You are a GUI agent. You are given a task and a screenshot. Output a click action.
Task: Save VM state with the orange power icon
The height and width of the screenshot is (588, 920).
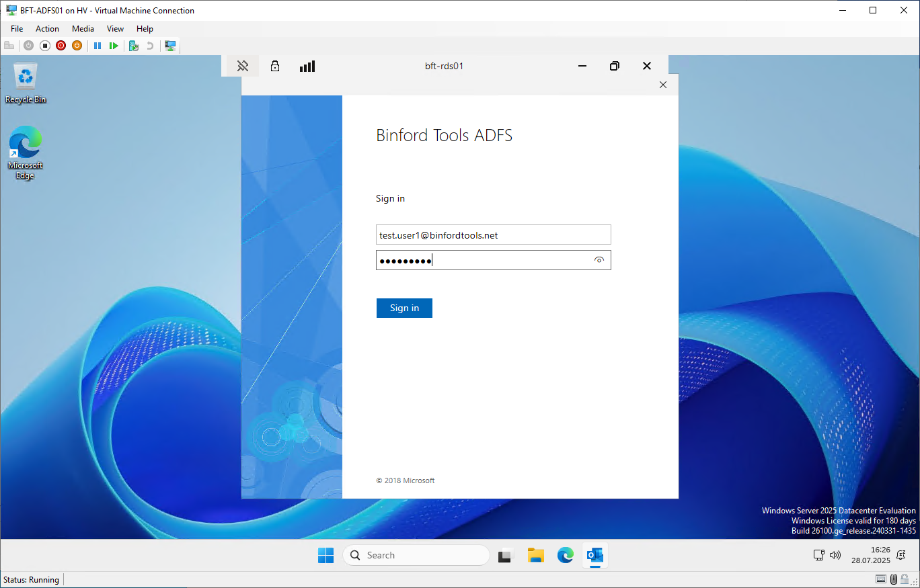click(77, 46)
